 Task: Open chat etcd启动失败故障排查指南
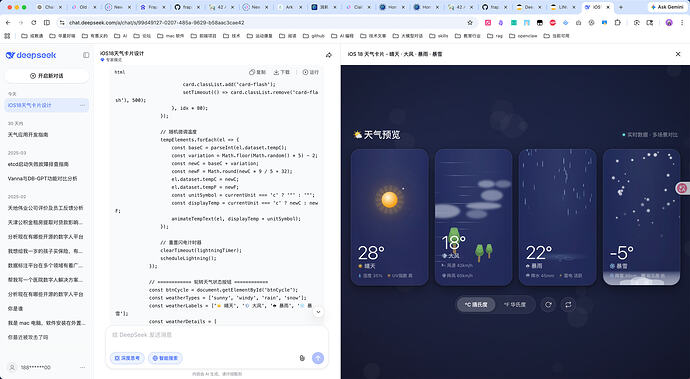38,164
